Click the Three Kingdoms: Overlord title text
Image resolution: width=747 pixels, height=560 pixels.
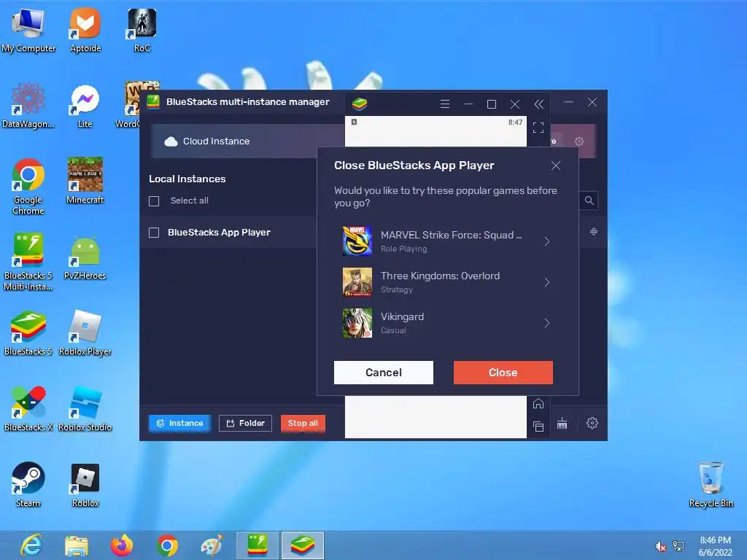(440, 276)
